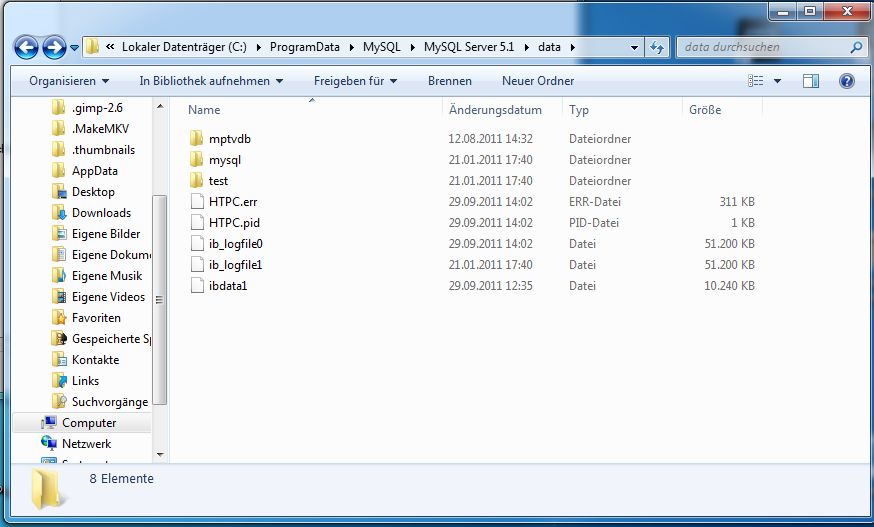Click the navigation pane vertical scrollbar

[159, 300]
